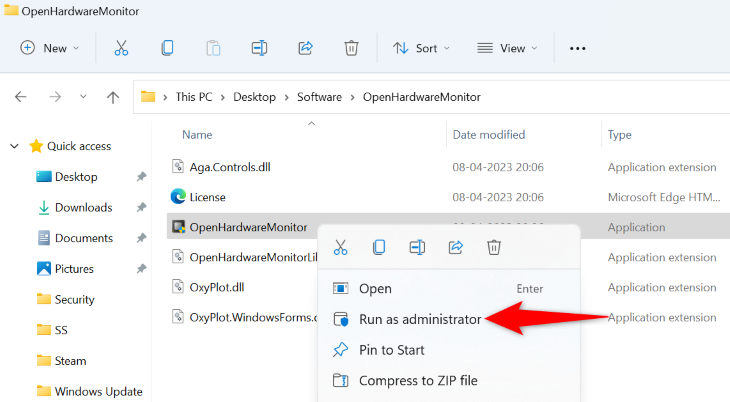Click the OxyPlot.dll file icon
Screen dimensions: 730x402
click(x=178, y=286)
